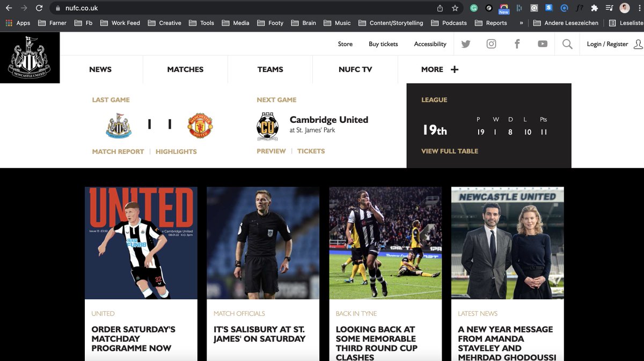Open the Work Feed bookmarks folder
The width and height of the screenshot is (644, 361).
(x=120, y=23)
